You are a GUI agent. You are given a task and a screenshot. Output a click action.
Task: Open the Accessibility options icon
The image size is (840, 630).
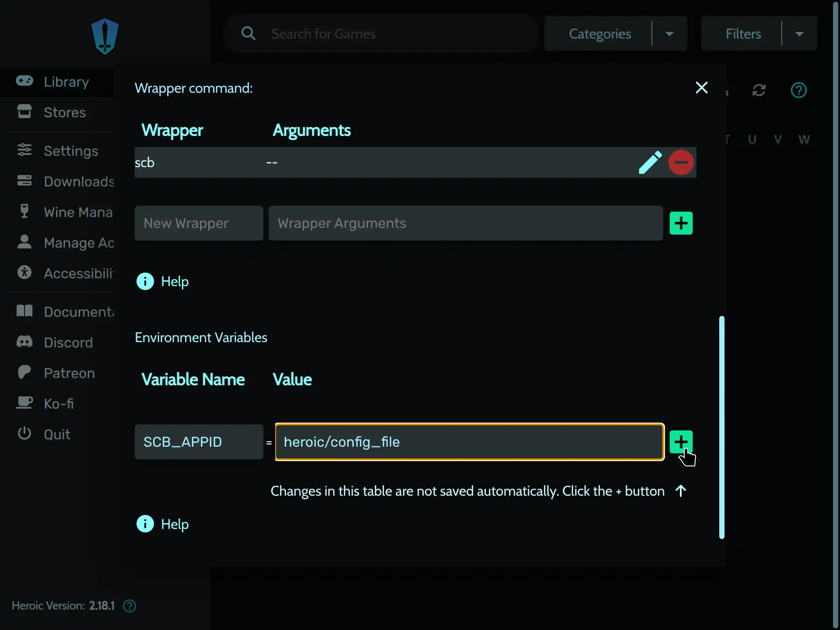point(24,273)
